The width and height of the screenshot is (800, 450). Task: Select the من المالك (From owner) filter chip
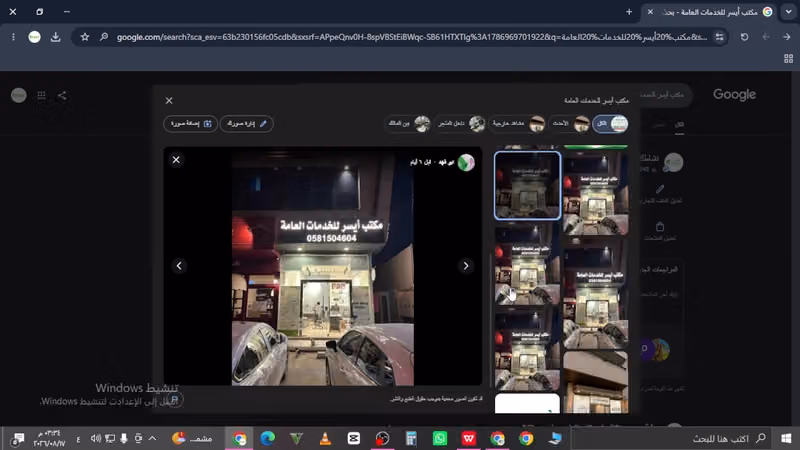[409, 123]
